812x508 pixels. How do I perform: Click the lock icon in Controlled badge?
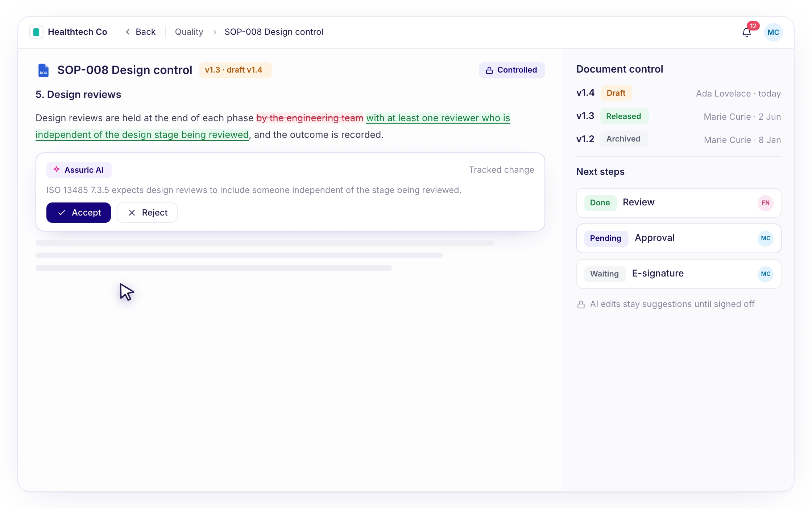(x=489, y=70)
